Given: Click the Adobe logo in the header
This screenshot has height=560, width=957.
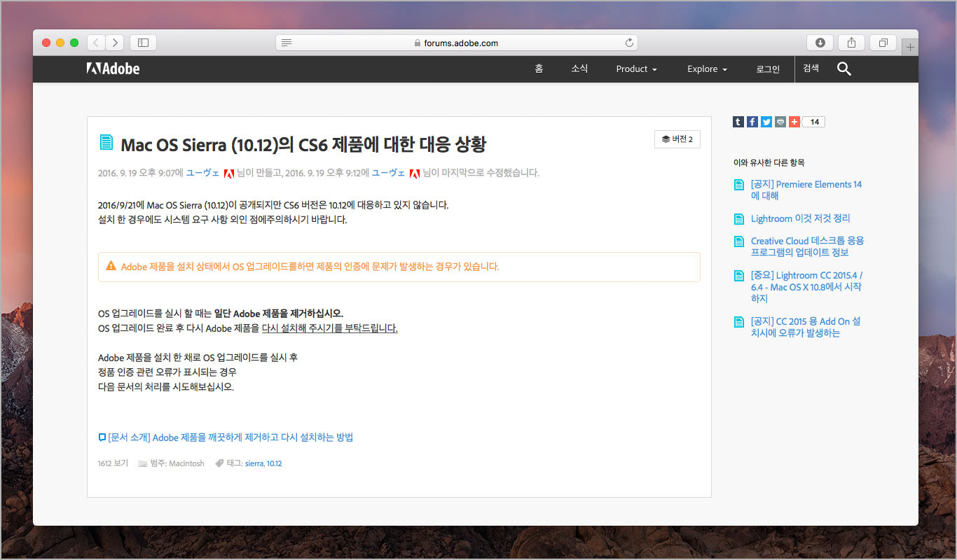Looking at the screenshot, I should coord(113,69).
